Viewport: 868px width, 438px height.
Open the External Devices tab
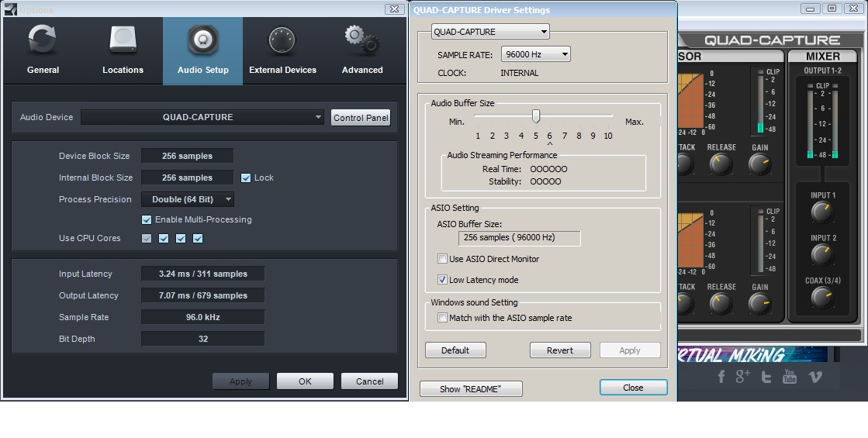coord(282,51)
